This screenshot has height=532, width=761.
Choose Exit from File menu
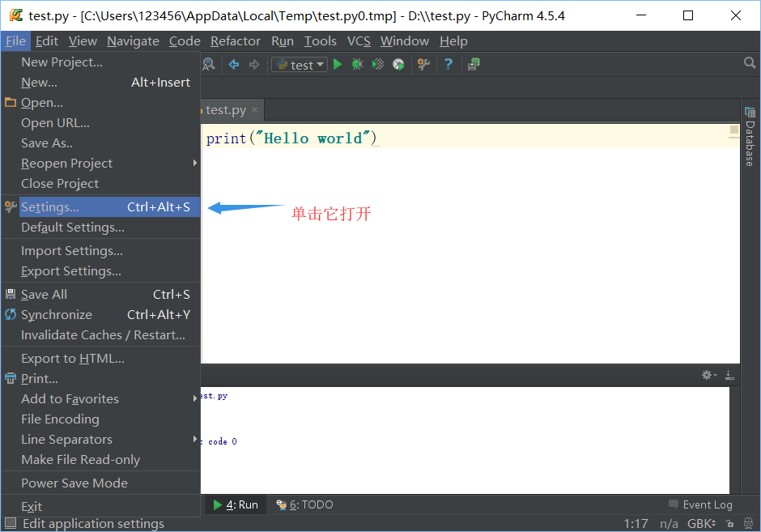click(x=100, y=507)
